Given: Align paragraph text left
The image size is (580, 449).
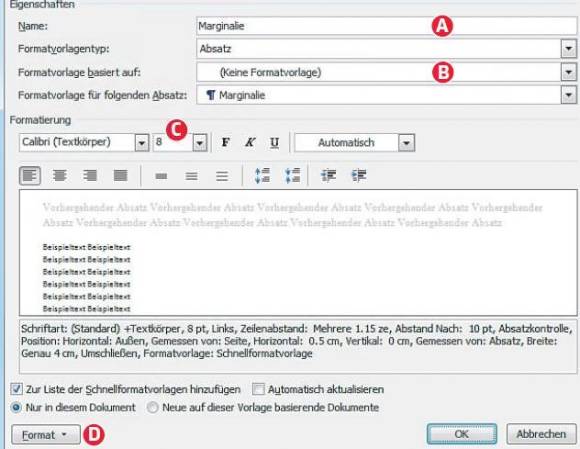Looking at the screenshot, I should (30, 175).
